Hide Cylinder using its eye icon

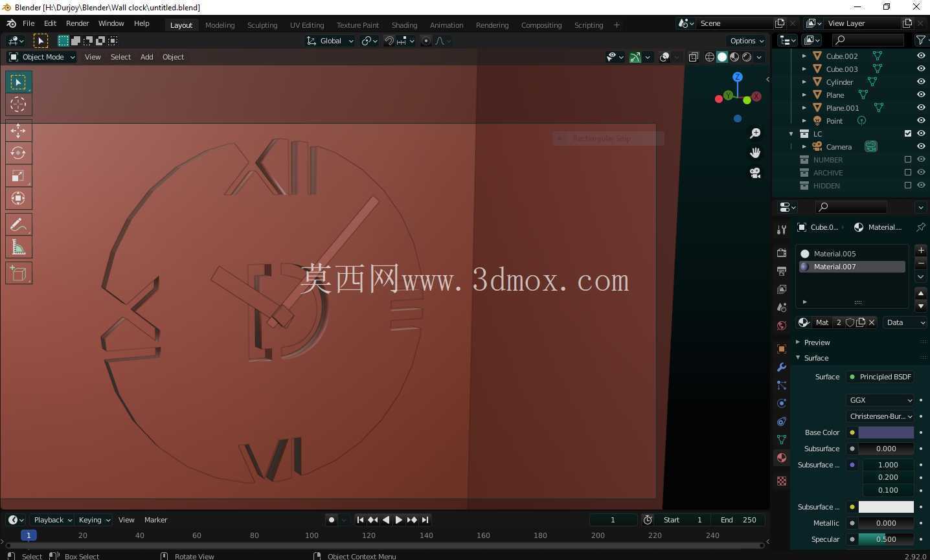[920, 82]
